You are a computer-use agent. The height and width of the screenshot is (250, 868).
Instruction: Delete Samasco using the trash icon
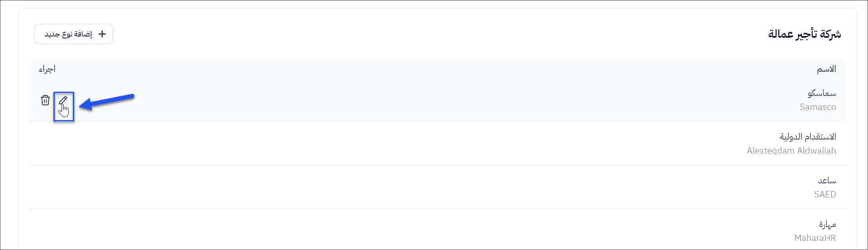coord(45,100)
